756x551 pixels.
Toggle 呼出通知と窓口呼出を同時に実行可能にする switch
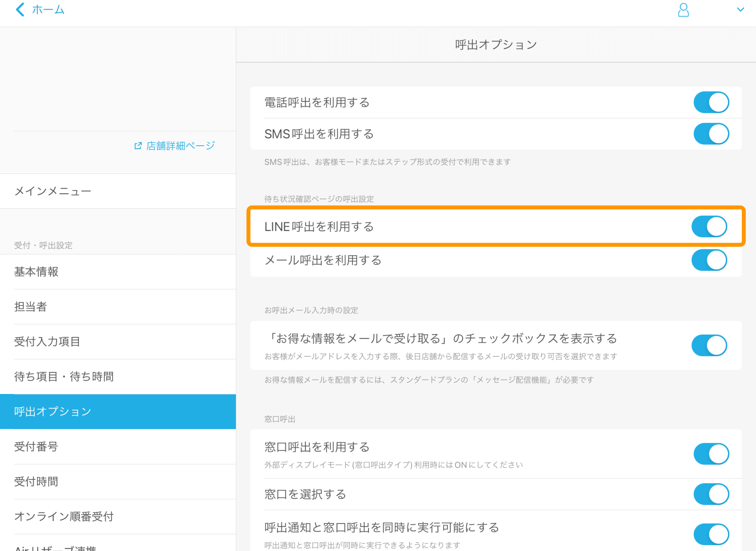click(x=711, y=534)
